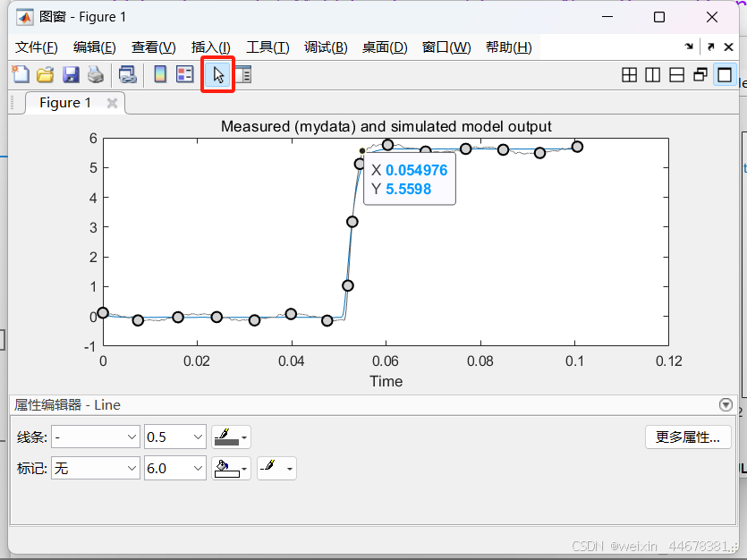Open the 窗口(W) menu
The image size is (747, 560).
(446, 47)
